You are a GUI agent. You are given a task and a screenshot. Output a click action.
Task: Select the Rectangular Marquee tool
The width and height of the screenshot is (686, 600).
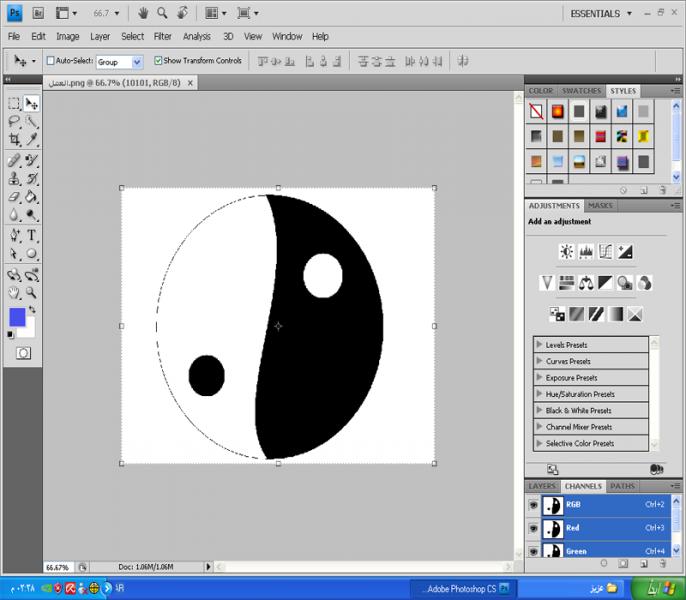tap(14, 103)
